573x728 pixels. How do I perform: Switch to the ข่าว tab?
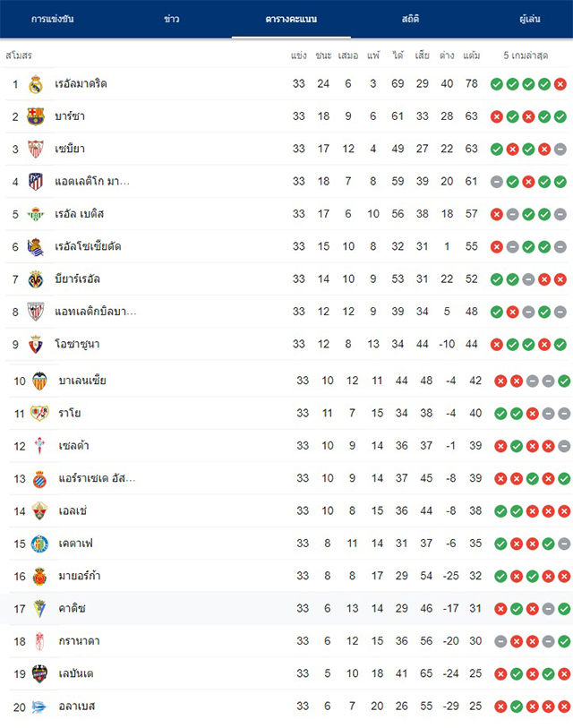[x=171, y=19]
